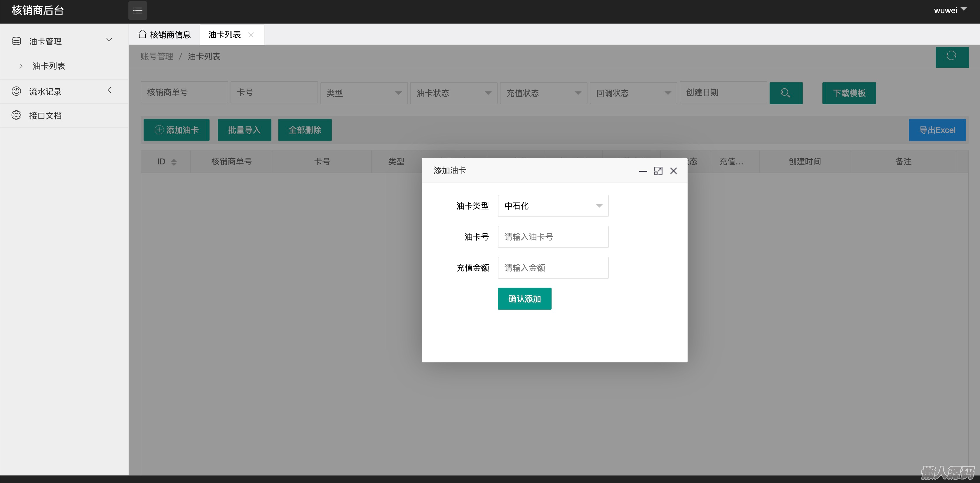This screenshot has height=483, width=980.
Task: Click the ID column sort arrows
Action: pos(174,162)
